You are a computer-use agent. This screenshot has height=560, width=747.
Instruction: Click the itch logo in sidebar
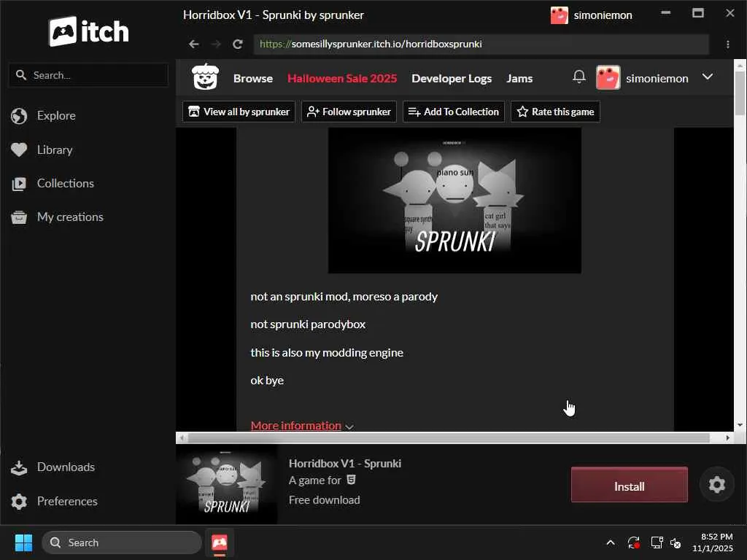tap(88, 31)
